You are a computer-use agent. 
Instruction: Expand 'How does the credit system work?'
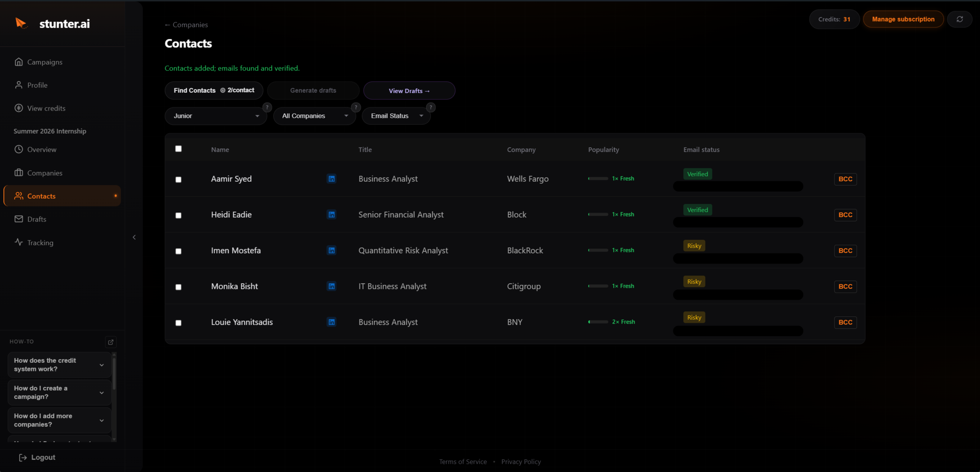[x=59, y=365]
